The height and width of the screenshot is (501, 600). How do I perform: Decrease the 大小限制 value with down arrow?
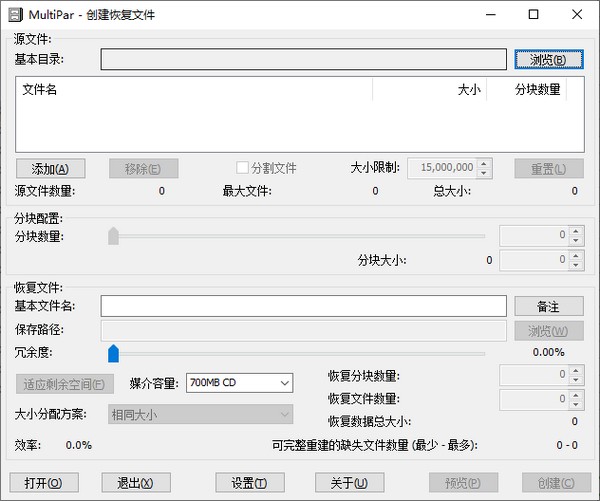(484, 173)
